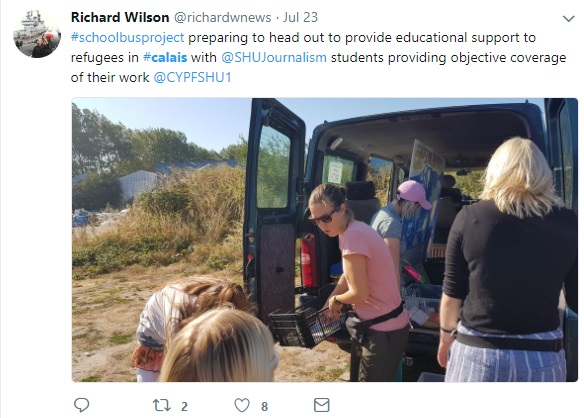Image resolution: width=584 pixels, height=418 pixels.
Task: Expand the tweet options chevron menu
Action: (568, 19)
